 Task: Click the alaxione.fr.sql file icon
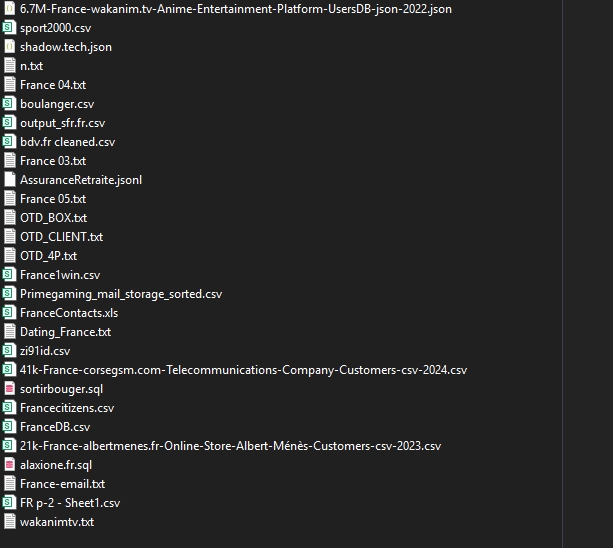click(10, 465)
